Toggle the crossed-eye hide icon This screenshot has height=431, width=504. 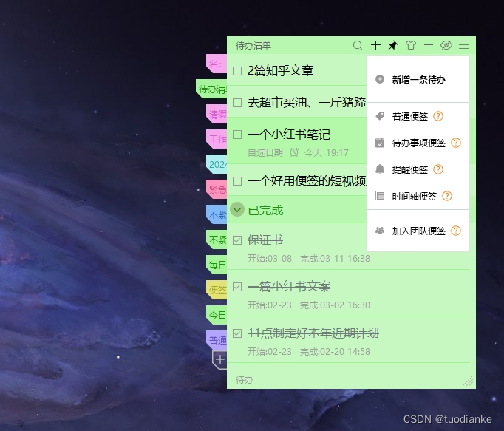[x=446, y=45]
